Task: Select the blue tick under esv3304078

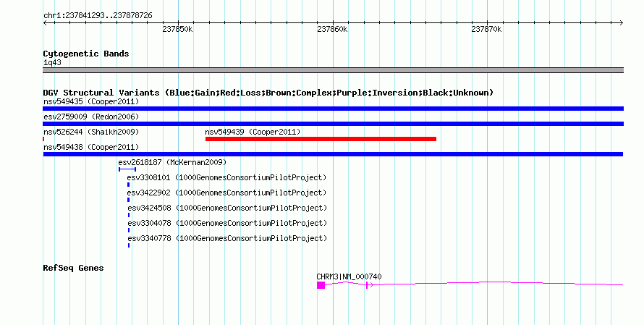Action: (129, 230)
